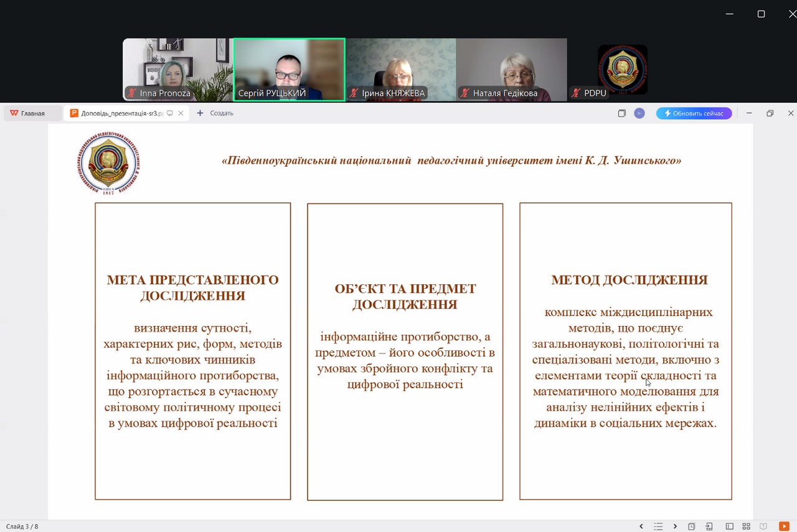Click the user account avatar icon
This screenshot has height=532, width=797.
[x=639, y=113]
